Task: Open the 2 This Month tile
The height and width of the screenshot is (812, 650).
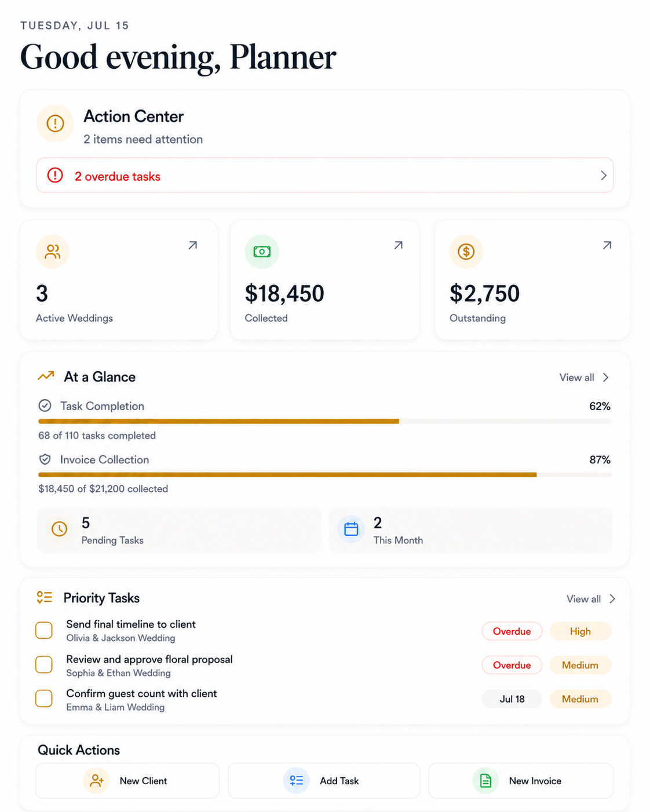Action: 470,531
